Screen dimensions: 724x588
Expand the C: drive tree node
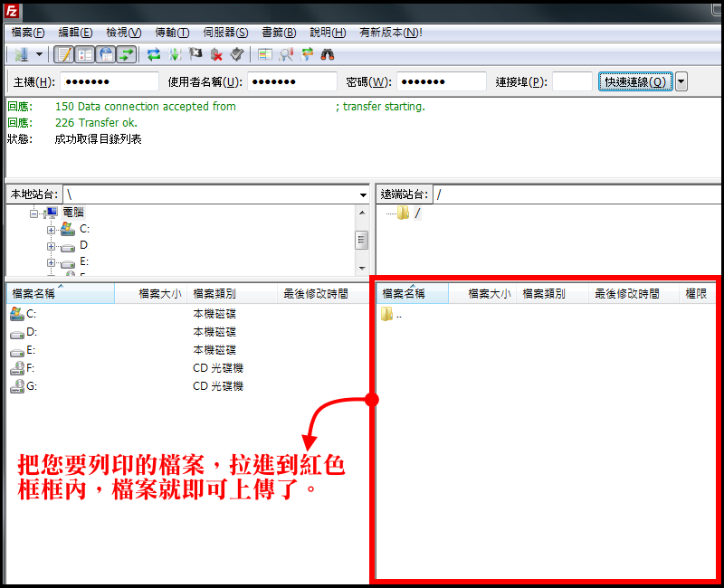(x=52, y=230)
